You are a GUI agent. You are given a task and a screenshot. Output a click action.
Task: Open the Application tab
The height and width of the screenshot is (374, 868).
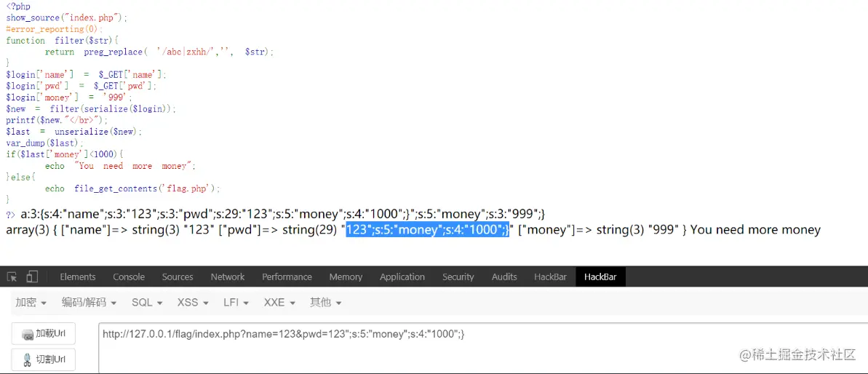point(402,276)
